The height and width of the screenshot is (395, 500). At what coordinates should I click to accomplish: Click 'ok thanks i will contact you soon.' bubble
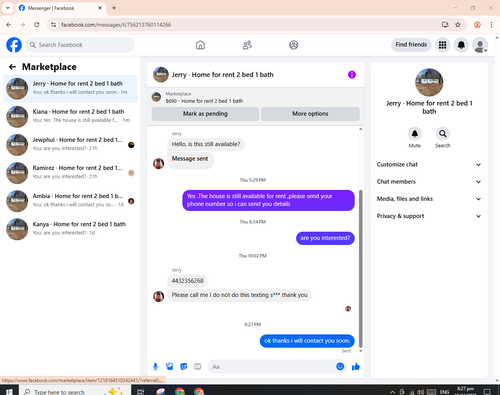[307, 341]
